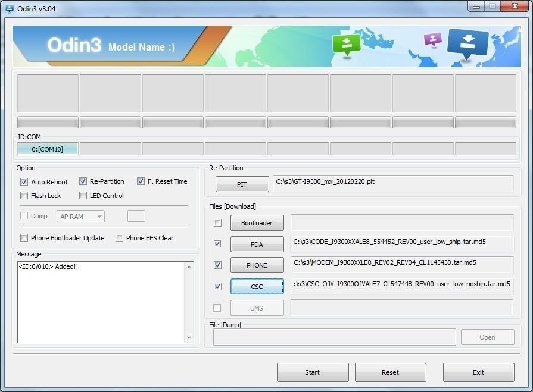Viewport: 533px width, 392px height.
Task: Click the Exit button
Action: 479,372
